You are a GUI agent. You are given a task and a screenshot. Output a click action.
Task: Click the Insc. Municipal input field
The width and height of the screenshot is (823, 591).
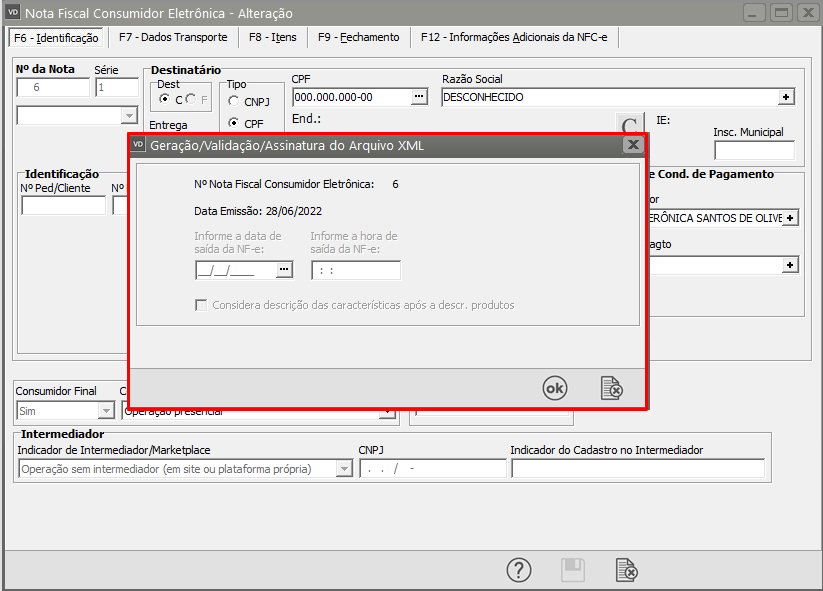(754, 151)
